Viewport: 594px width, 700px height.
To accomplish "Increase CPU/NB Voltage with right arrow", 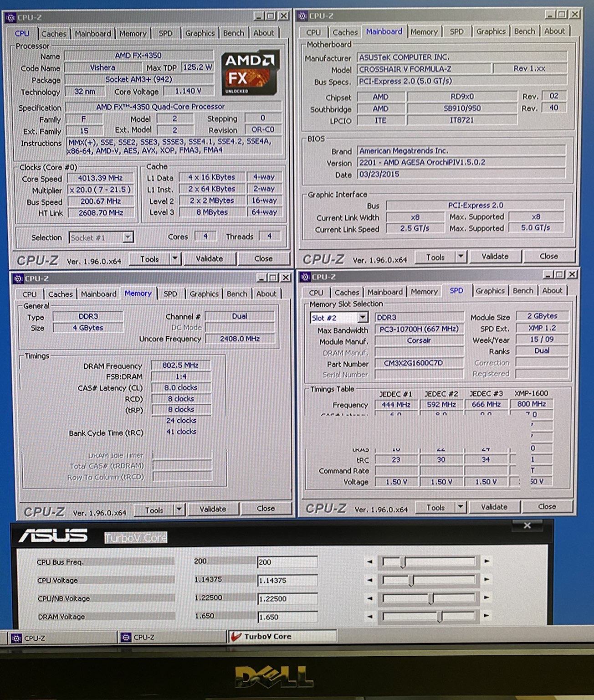I will pos(486,597).
